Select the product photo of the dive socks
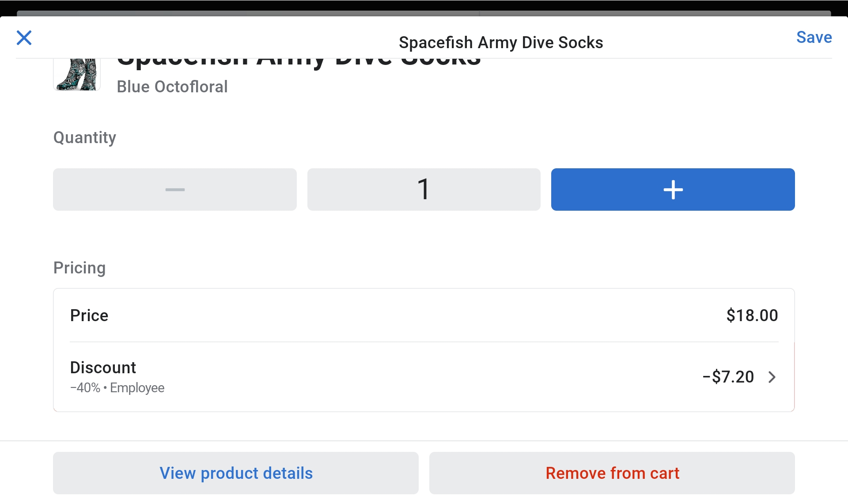Image resolution: width=848 pixels, height=504 pixels. pyautogui.click(x=76, y=73)
